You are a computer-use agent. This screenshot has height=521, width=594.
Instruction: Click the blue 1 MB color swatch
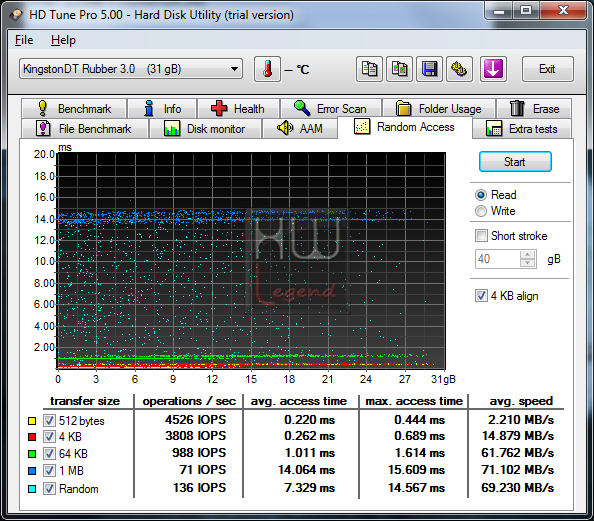(x=32, y=471)
